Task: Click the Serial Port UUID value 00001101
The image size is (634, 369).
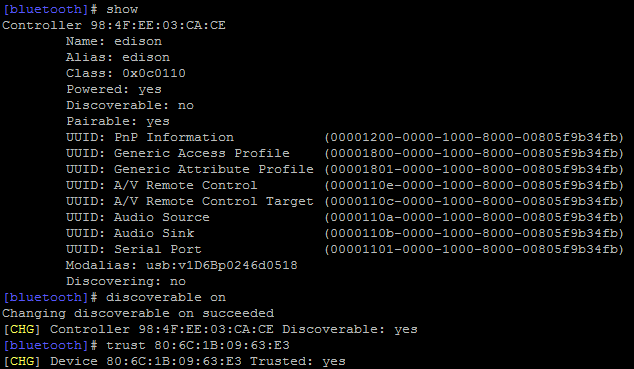Action: 474,249
